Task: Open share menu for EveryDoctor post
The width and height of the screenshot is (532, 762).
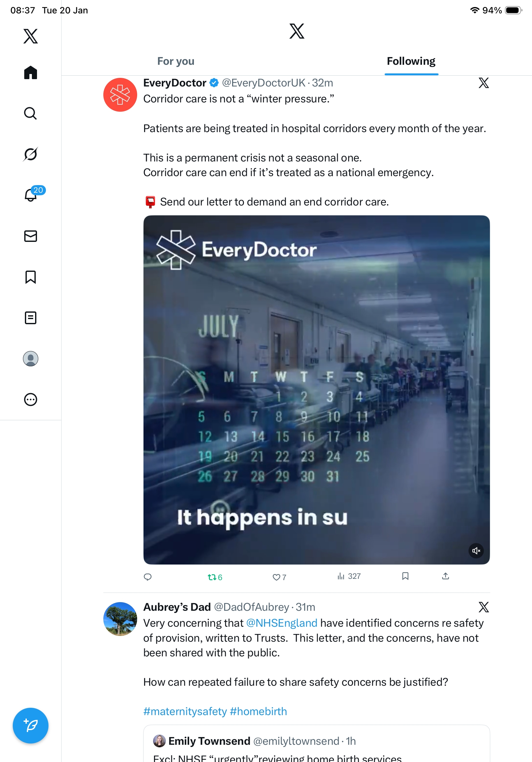Action: (446, 576)
